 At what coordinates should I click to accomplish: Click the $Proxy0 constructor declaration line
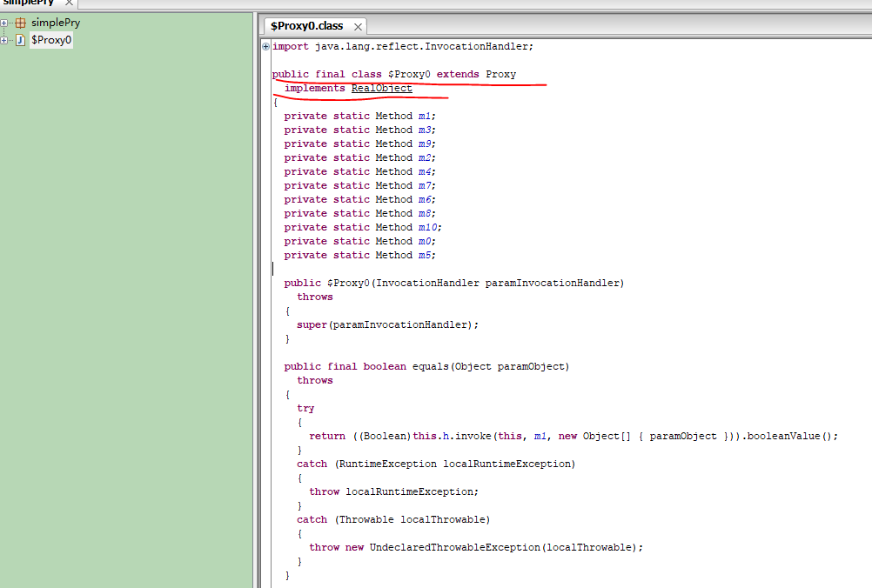click(x=453, y=283)
